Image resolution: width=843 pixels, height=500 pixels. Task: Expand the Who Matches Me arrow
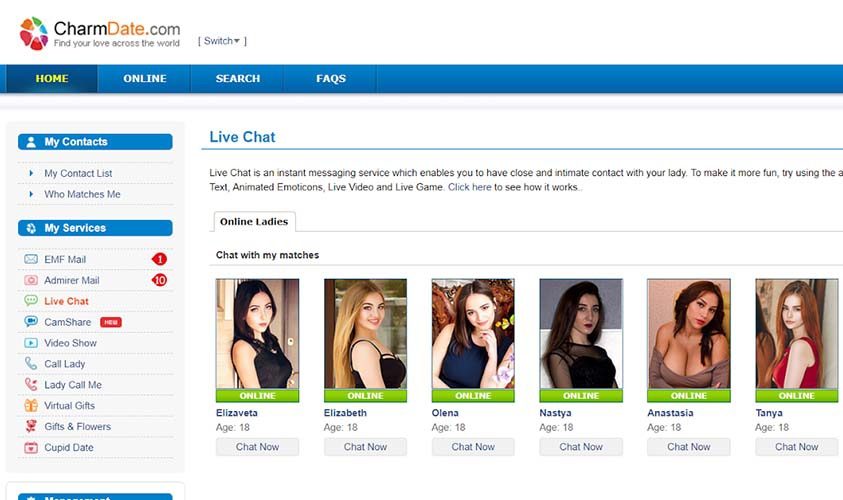(31, 194)
